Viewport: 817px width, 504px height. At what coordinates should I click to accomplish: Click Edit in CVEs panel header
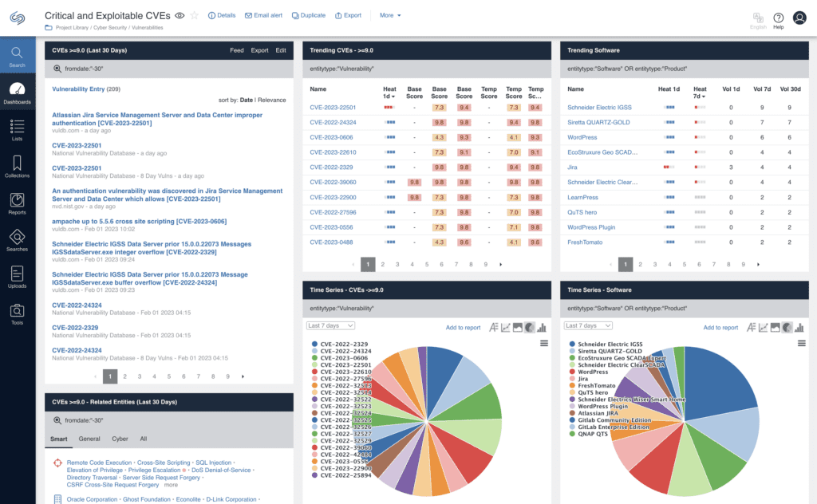point(281,50)
